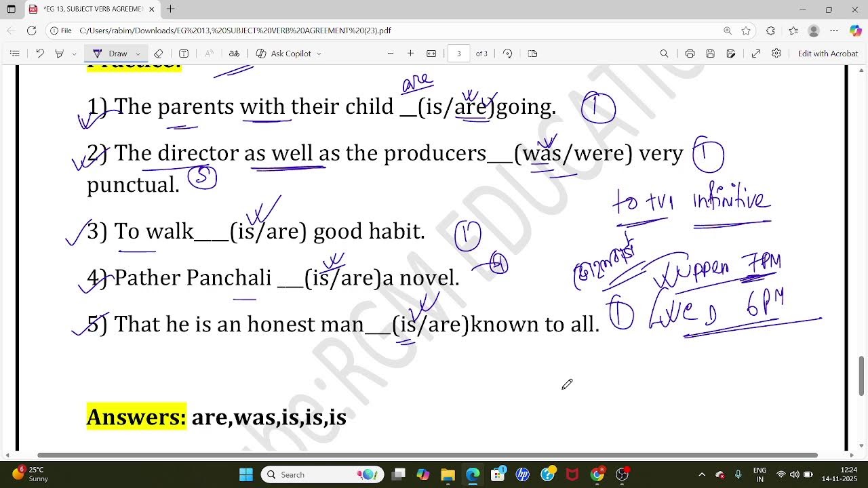This screenshot has height=488, width=868.
Task: Open Find in PDF search
Action: click(664, 54)
